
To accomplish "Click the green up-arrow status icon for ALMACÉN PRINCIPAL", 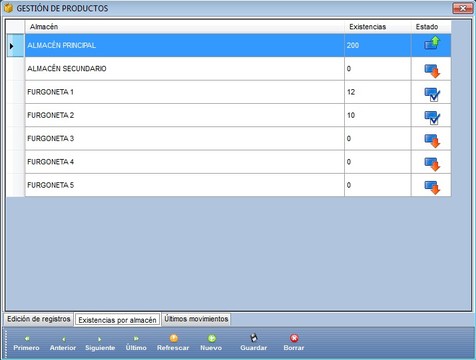I will pyautogui.click(x=432, y=43).
